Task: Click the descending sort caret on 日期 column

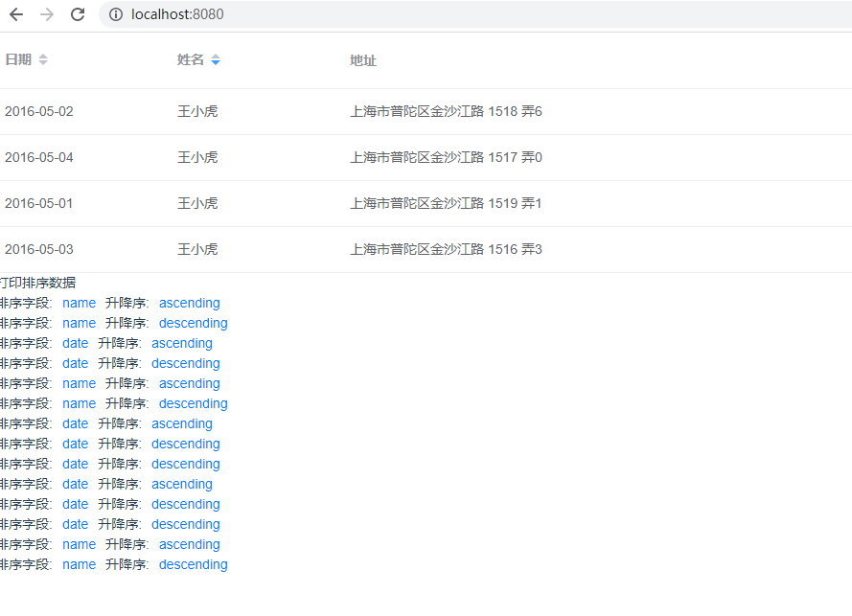Action: coord(41,63)
